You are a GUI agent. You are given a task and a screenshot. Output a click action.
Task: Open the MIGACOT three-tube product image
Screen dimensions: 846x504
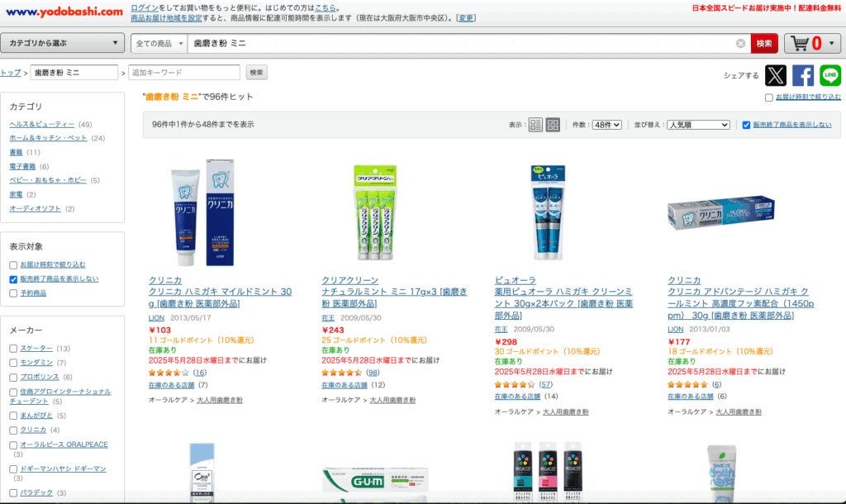tap(549, 472)
